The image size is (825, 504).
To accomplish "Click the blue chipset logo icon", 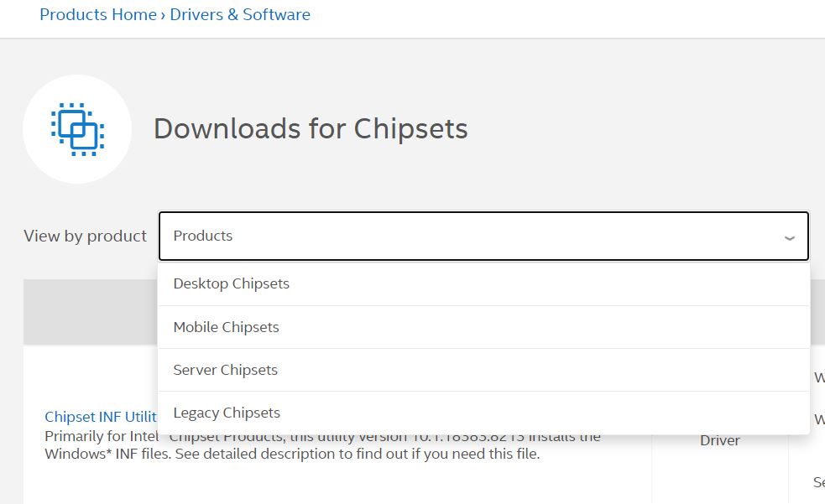I will pos(77,127).
